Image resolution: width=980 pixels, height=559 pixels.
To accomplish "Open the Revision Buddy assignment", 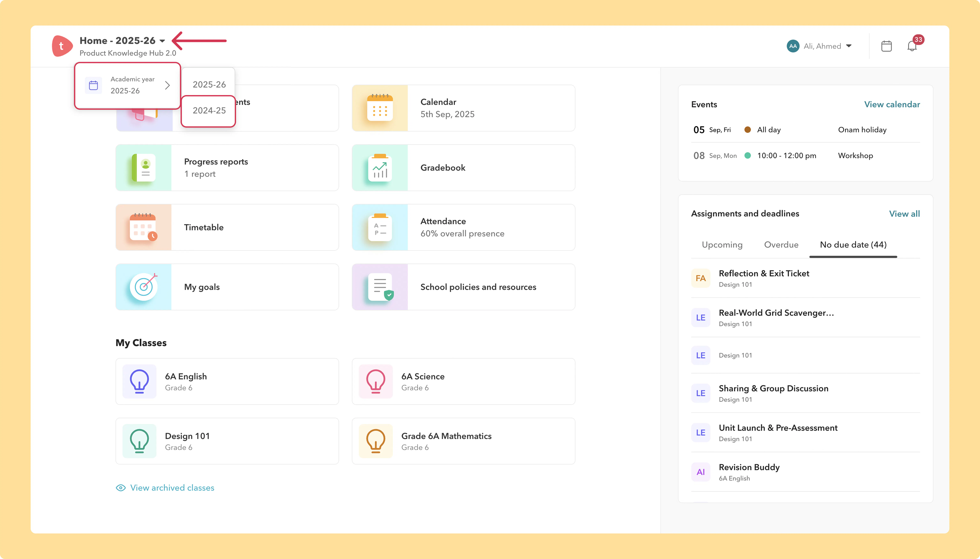I will coord(805,472).
